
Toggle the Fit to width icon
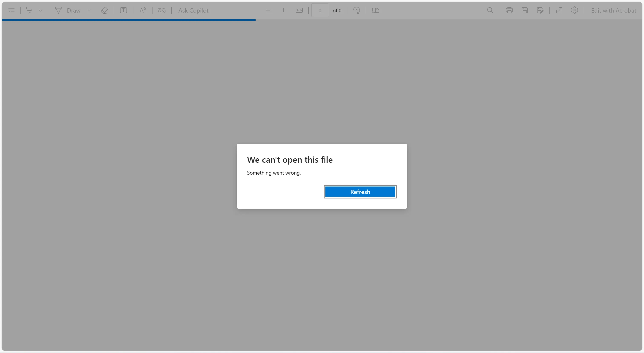click(x=299, y=10)
